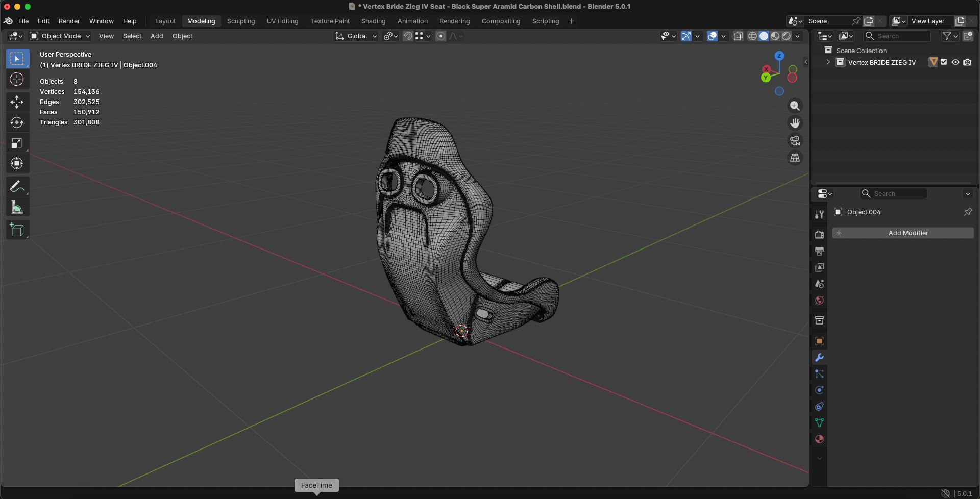
Task: Open the Render menu
Action: (69, 21)
